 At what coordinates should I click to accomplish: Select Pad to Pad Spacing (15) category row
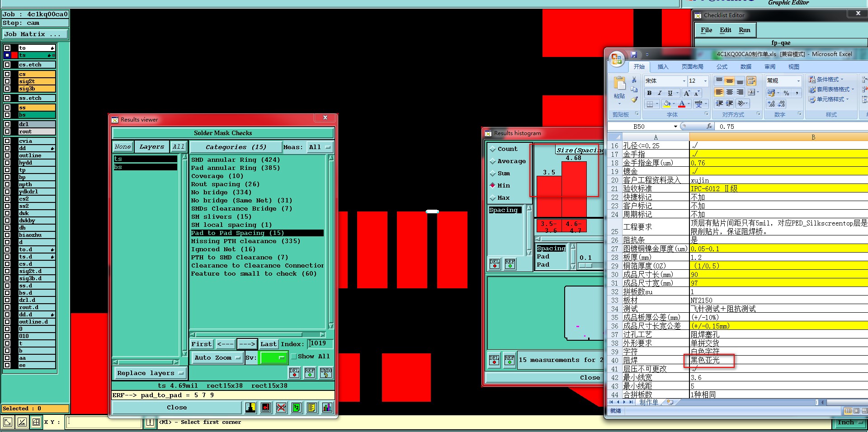(x=257, y=233)
